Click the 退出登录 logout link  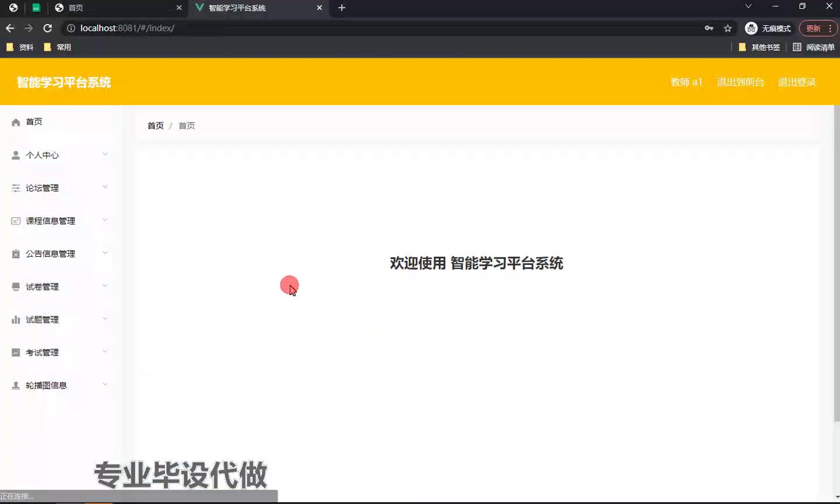coord(797,82)
